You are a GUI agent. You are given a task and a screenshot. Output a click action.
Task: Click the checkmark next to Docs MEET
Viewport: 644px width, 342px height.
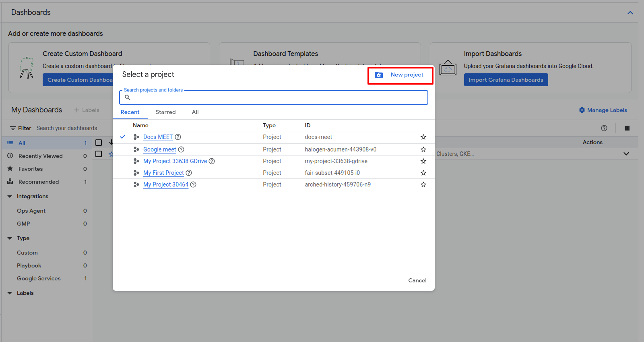pos(123,137)
